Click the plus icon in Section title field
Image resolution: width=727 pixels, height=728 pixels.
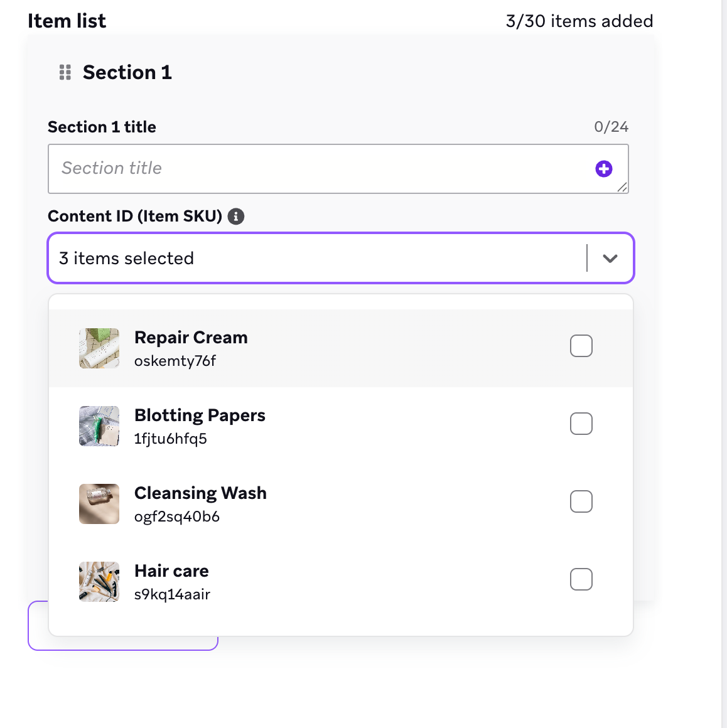(x=603, y=168)
